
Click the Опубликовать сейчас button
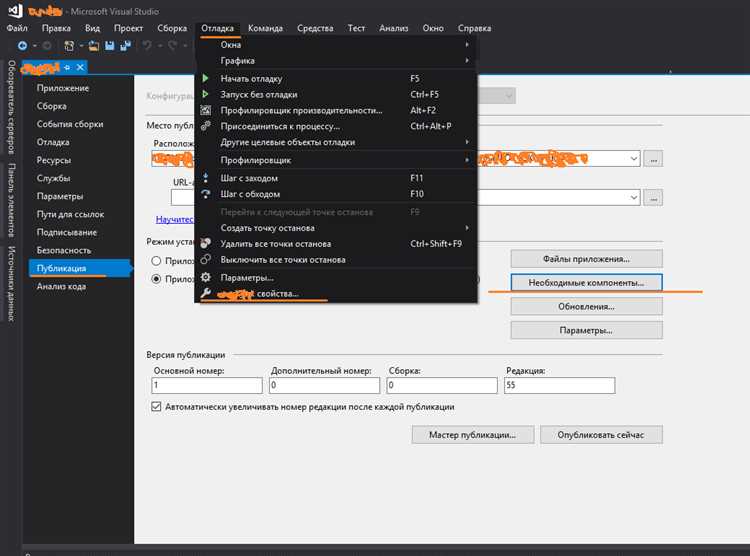[x=601, y=435]
